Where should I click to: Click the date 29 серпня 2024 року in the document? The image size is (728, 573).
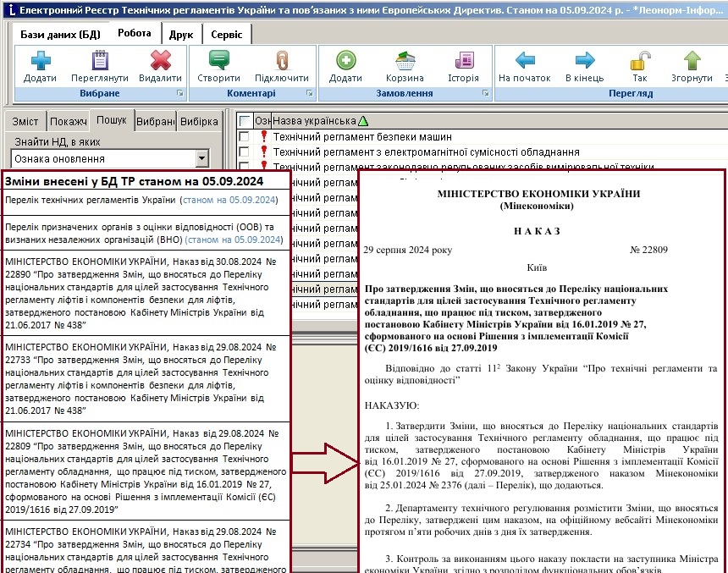pyautogui.click(x=408, y=250)
